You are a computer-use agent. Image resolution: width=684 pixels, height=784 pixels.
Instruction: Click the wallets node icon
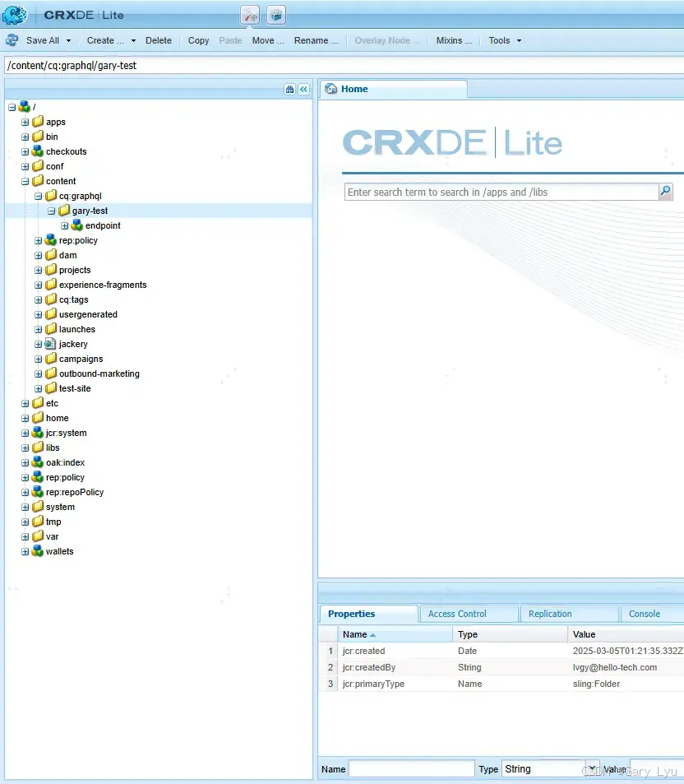38,551
